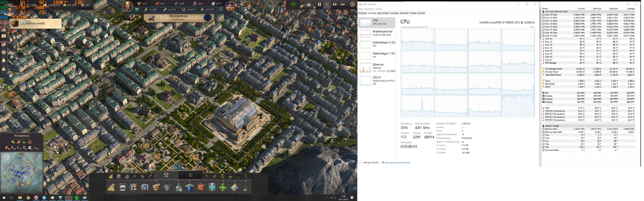This screenshot has height=201, width=644.
Task: Open the Datei menu in Task Manager
Action: pos(361,9)
